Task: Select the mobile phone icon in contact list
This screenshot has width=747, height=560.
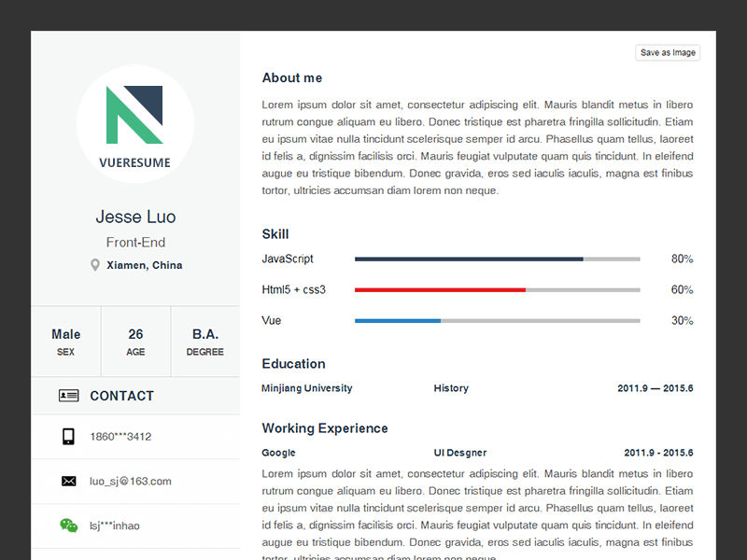Action: click(x=68, y=436)
